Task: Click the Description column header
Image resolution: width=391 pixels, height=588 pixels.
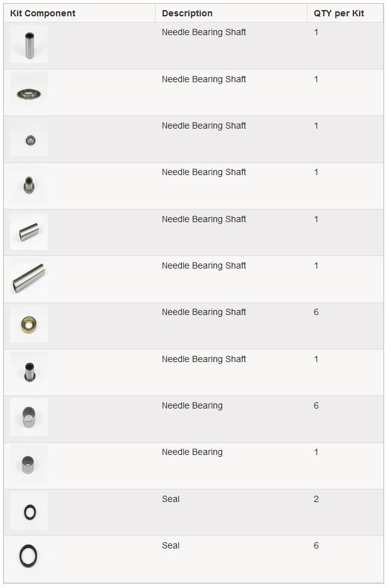Action: pyautogui.click(x=187, y=13)
